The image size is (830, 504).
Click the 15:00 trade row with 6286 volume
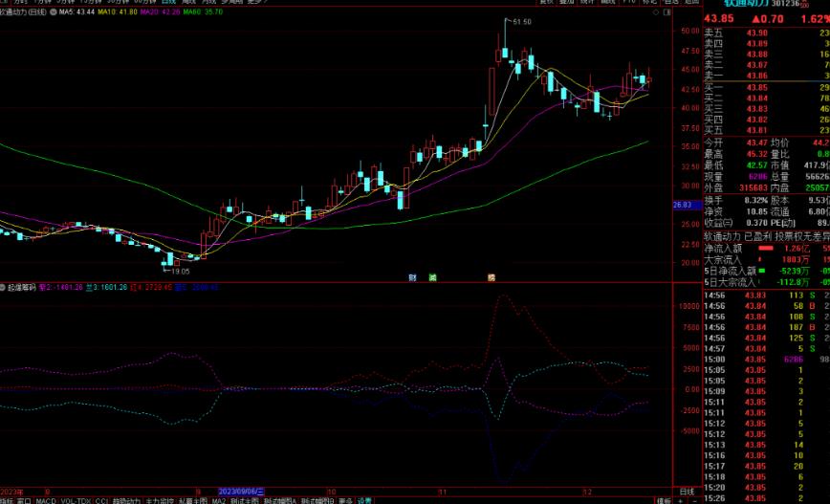tap(767, 360)
